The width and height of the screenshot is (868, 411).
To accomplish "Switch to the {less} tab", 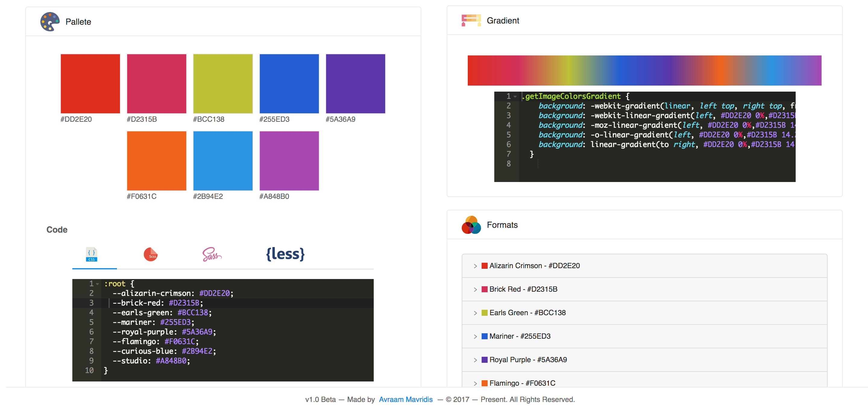I will point(285,254).
